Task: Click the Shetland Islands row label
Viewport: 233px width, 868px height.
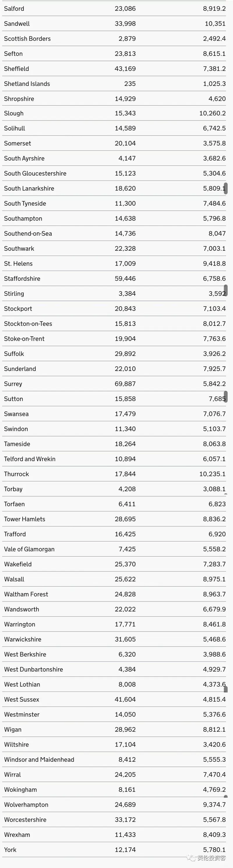Action: point(27,84)
